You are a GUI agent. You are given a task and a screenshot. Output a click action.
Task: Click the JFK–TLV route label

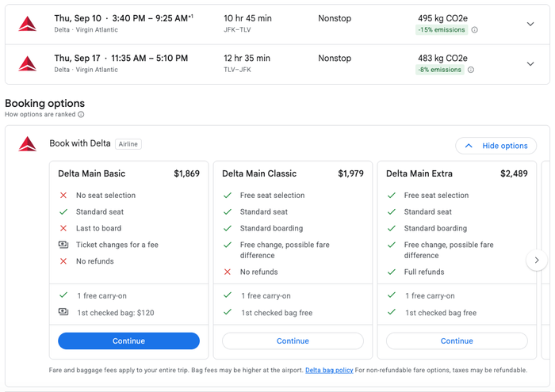[237, 30]
